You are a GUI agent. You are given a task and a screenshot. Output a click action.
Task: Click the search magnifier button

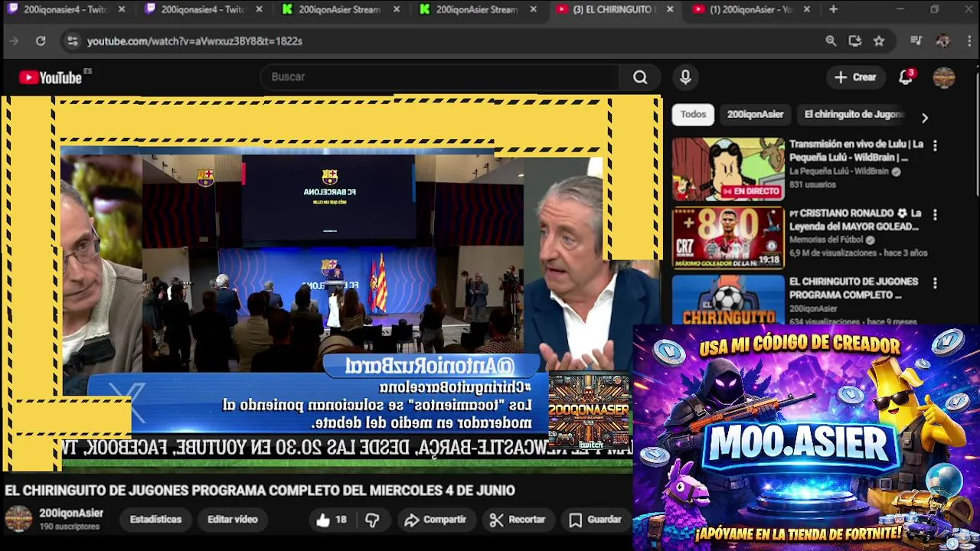point(640,77)
